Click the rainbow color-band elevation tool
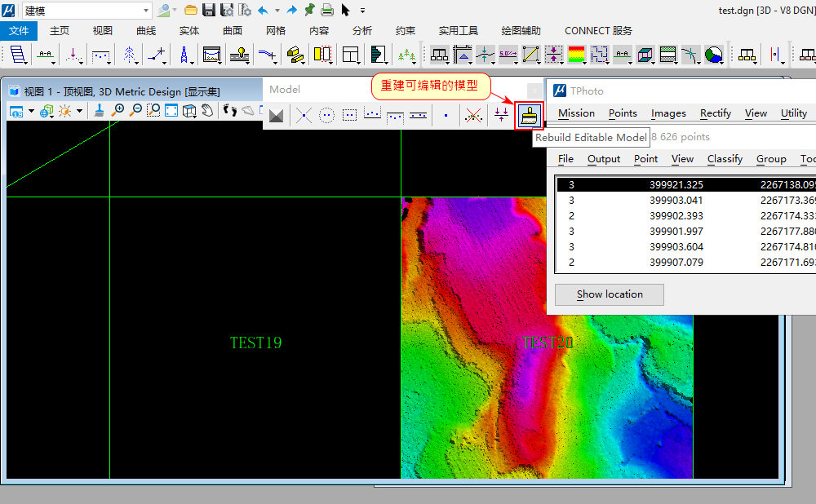 tap(576, 55)
